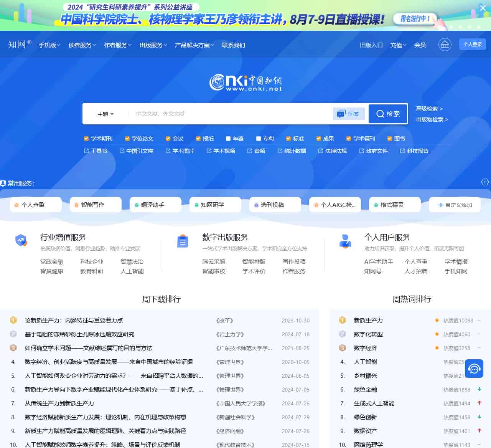Uncheck the 会议 checkbox
The width and height of the screenshot is (491, 448).
[168, 139]
